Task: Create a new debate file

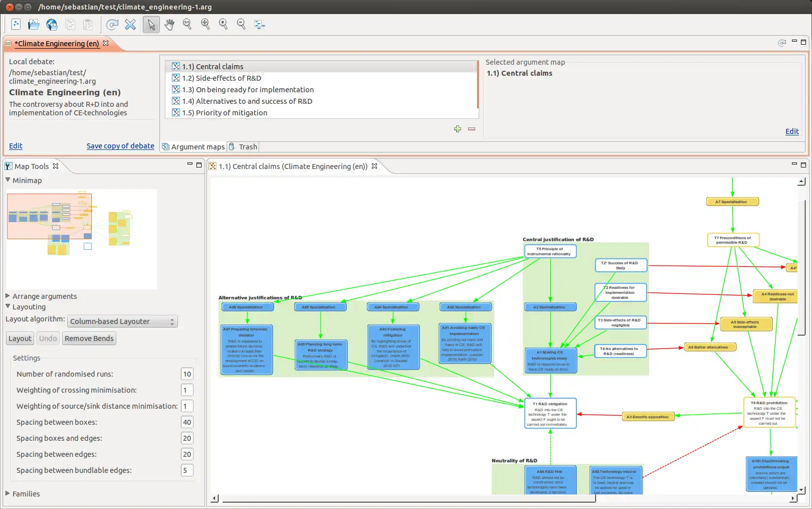Action: pyautogui.click(x=16, y=24)
